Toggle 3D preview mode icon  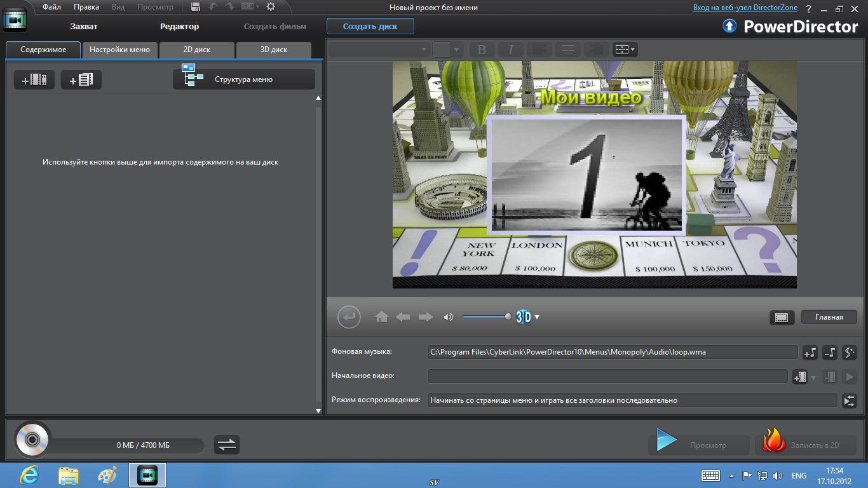point(523,317)
